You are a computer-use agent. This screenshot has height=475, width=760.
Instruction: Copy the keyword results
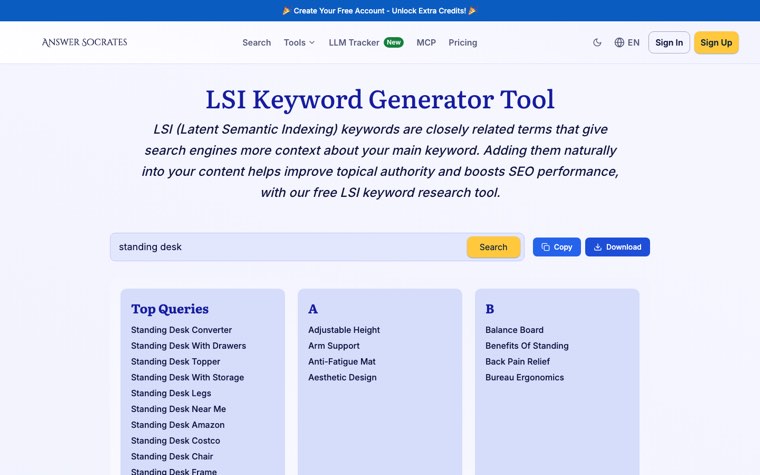556,247
